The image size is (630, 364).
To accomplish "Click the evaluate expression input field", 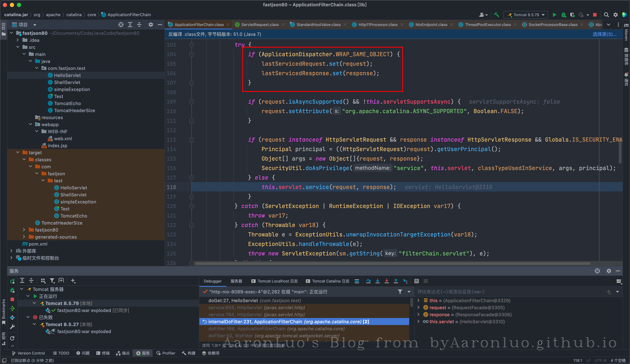I will pyautogui.click(x=510, y=292).
